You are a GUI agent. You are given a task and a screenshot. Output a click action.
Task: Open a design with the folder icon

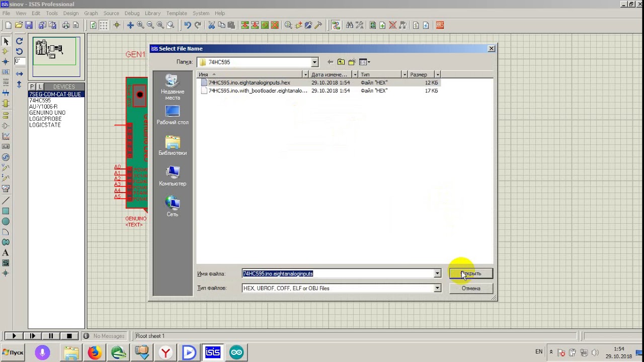point(19,25)
